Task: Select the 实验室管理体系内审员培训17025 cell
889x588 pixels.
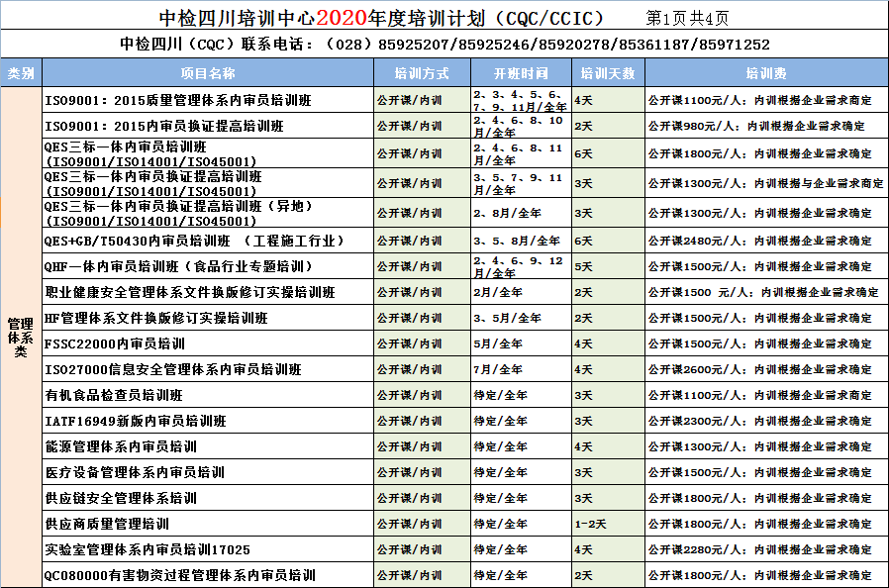Action: (x=207, y=549)
